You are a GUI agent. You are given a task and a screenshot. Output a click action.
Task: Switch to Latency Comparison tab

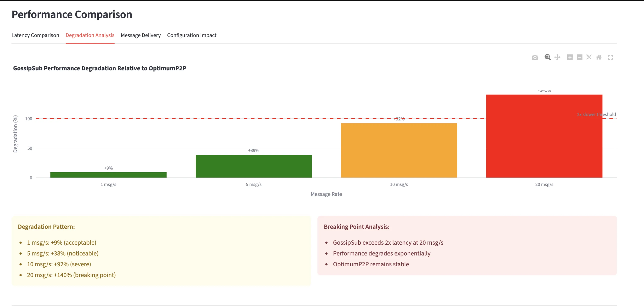pyautogui.click(x=35, y=35)
